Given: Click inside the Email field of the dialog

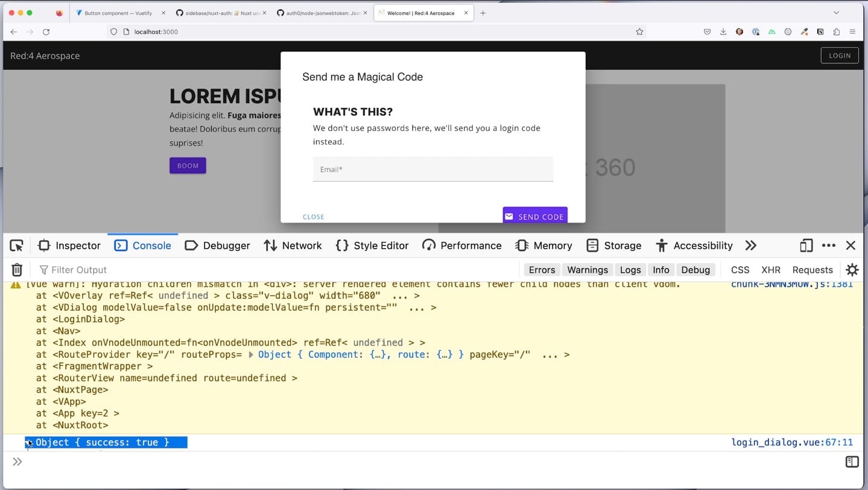Looking at the screenshot, I should tap(432, 169).
